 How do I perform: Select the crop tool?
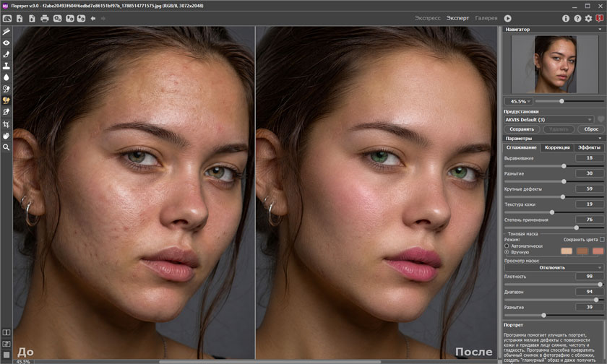click(7, 124)
